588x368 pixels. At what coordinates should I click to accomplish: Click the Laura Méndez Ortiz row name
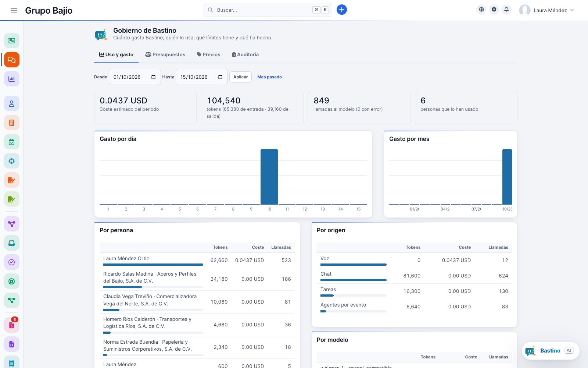tap(126, 258)
